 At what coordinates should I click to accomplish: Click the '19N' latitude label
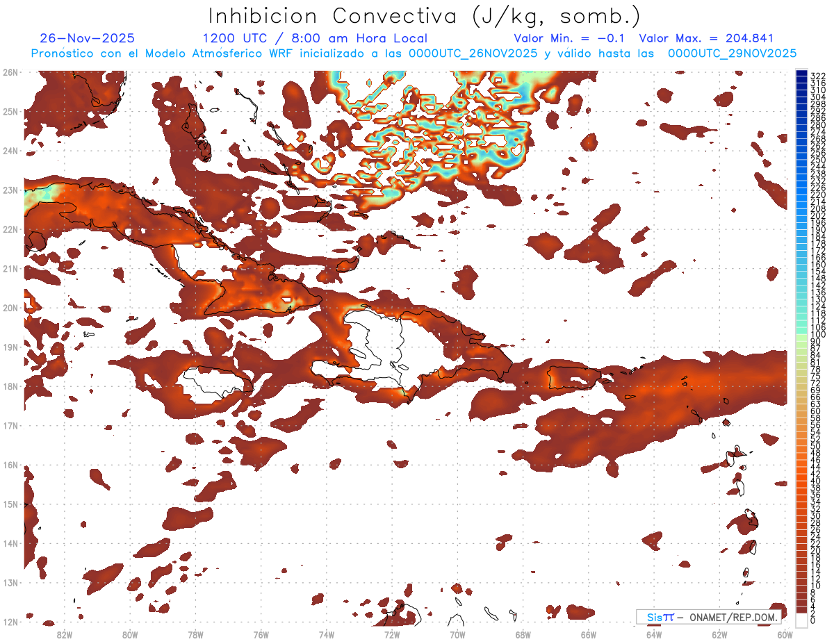point(10,347)
